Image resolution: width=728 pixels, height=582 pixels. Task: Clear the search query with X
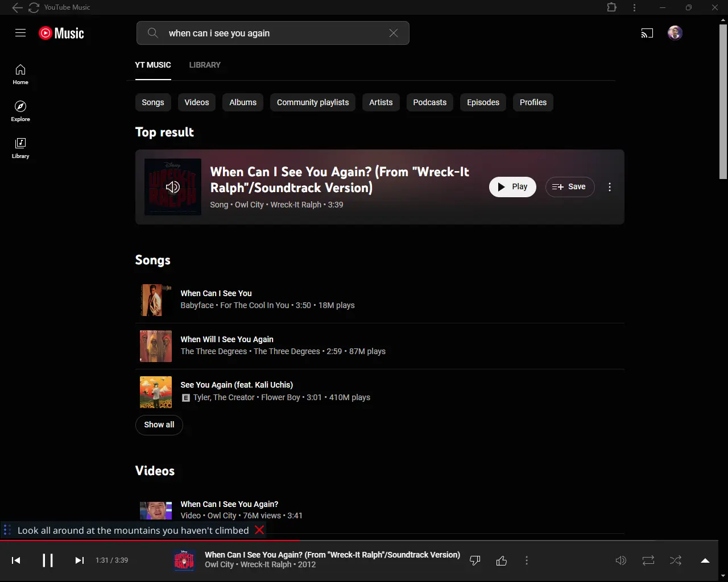394,33
